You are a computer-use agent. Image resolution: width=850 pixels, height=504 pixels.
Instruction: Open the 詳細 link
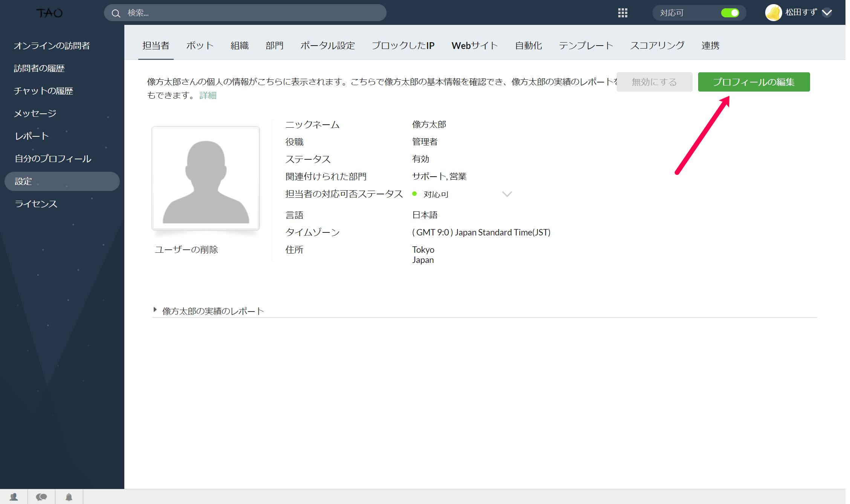tap(208, 95)
